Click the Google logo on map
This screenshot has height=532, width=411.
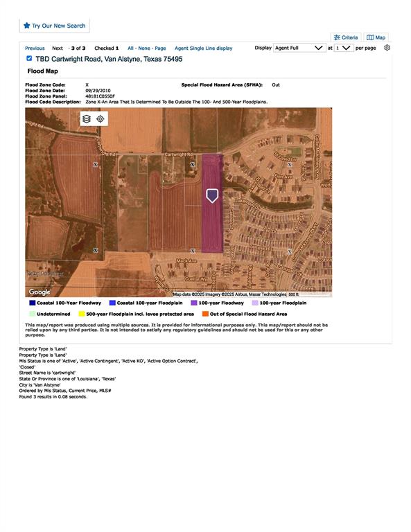point(40,292)
